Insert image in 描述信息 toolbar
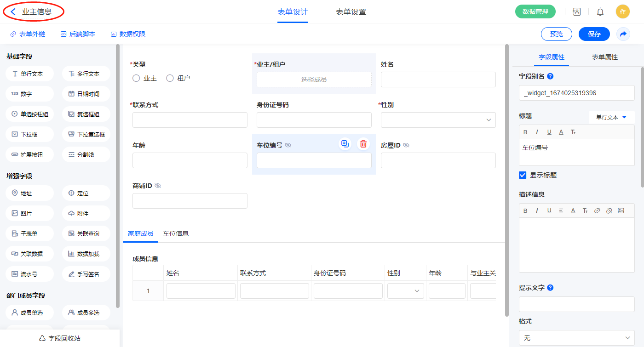 [621, 210]
